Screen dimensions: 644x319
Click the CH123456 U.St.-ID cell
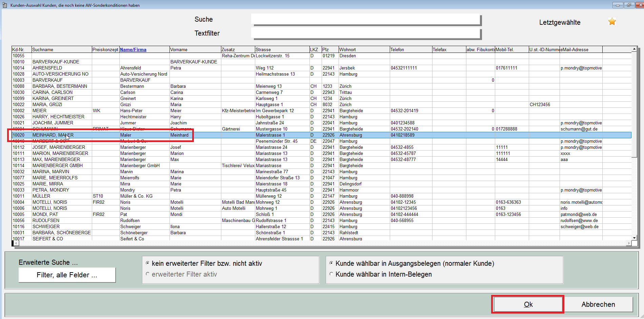[x=544, y=104]
